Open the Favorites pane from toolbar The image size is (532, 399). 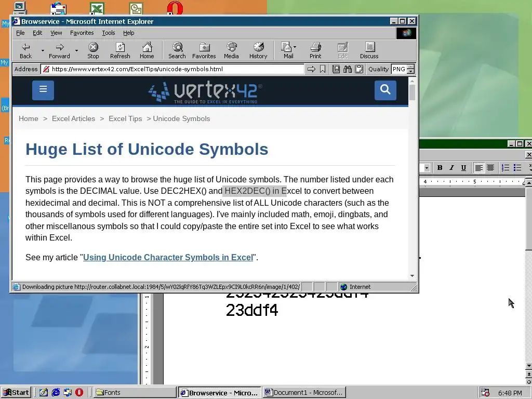(x=204, y=50)
